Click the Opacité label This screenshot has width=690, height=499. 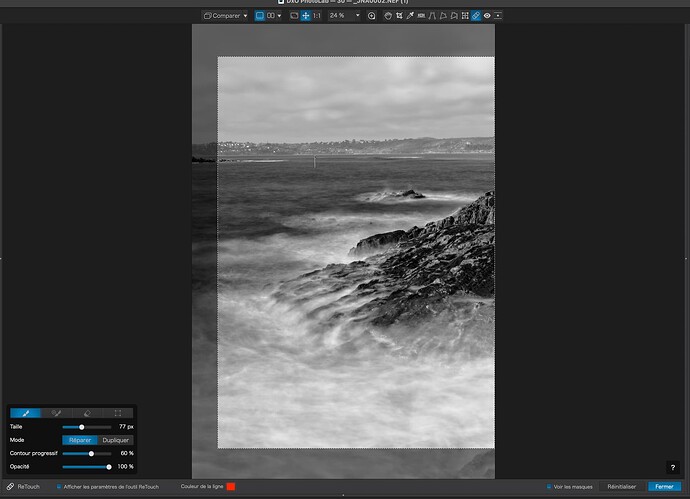point(19,466)
